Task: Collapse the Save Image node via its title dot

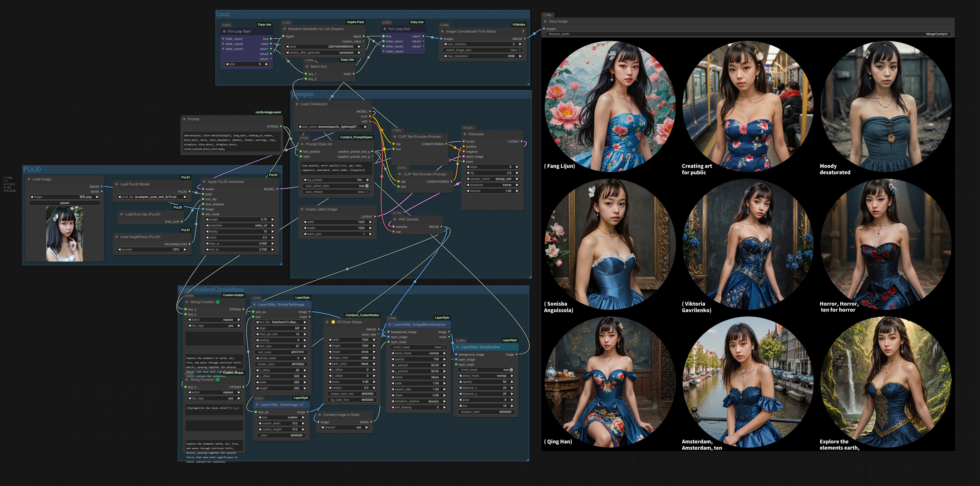Action: point(546,21)
